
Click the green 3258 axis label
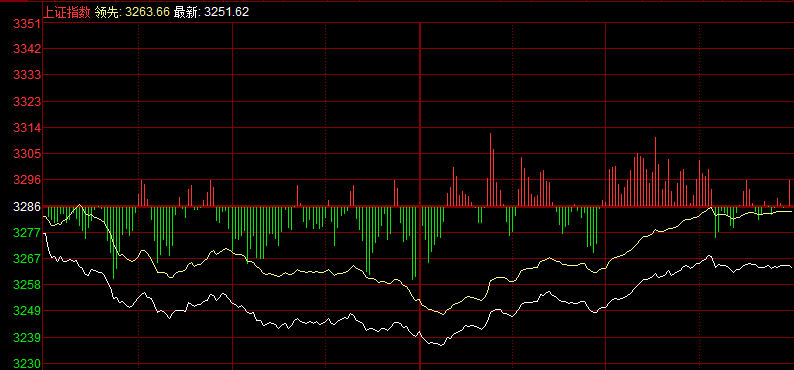(28, 285)
